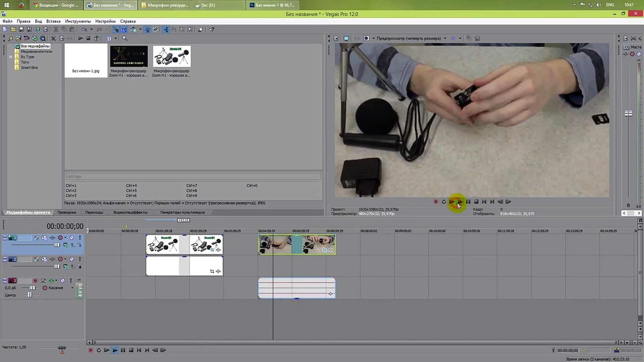Solo track 1 with exclamation icon
The image size is (644, 362).
80,238
